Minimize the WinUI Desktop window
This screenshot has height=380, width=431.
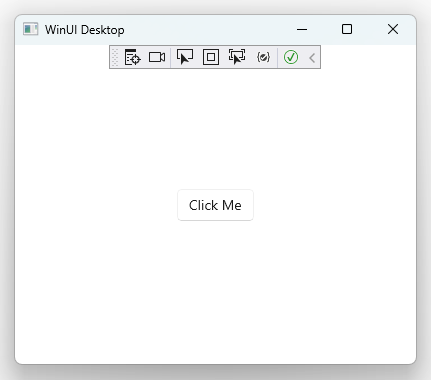[x=302, y=29]
